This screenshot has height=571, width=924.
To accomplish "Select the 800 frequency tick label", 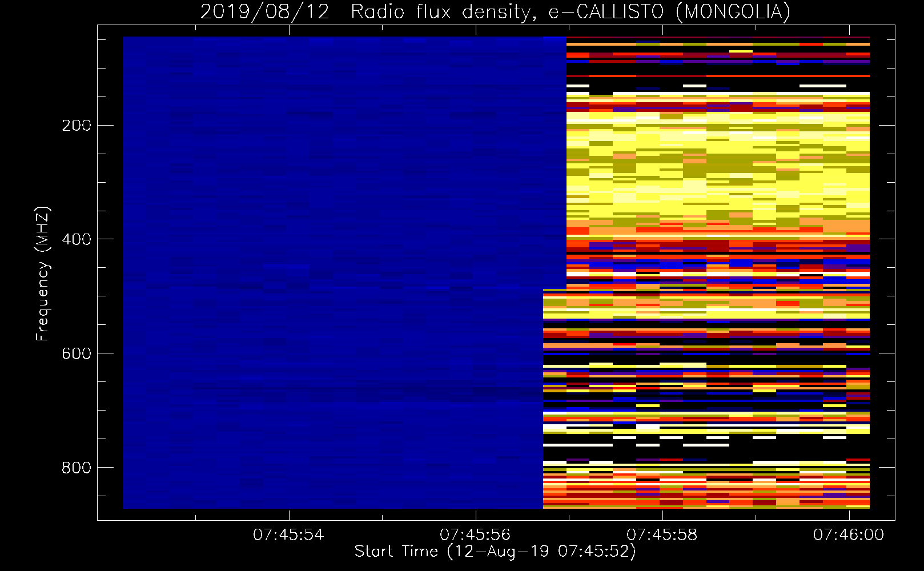I will pyautogui.click(x=77, y=468).
